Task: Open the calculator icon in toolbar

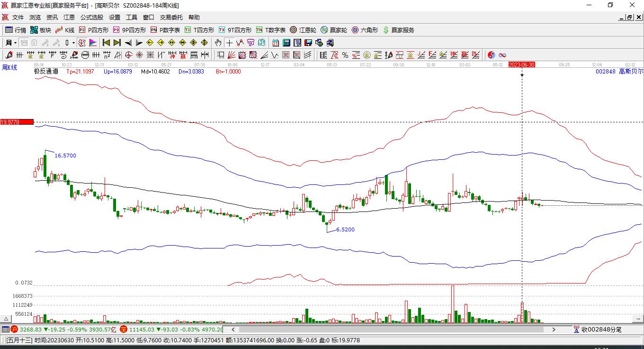Action: [x=286, y=43]
